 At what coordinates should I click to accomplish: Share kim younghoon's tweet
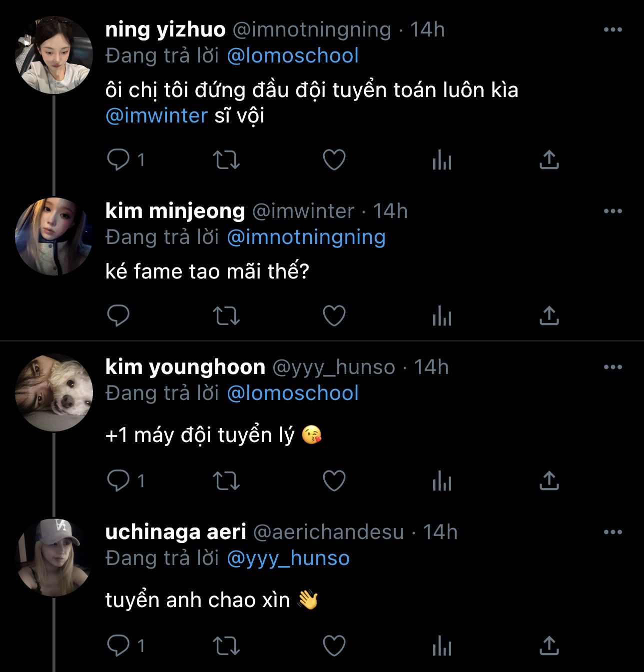[x=549, y=480]
